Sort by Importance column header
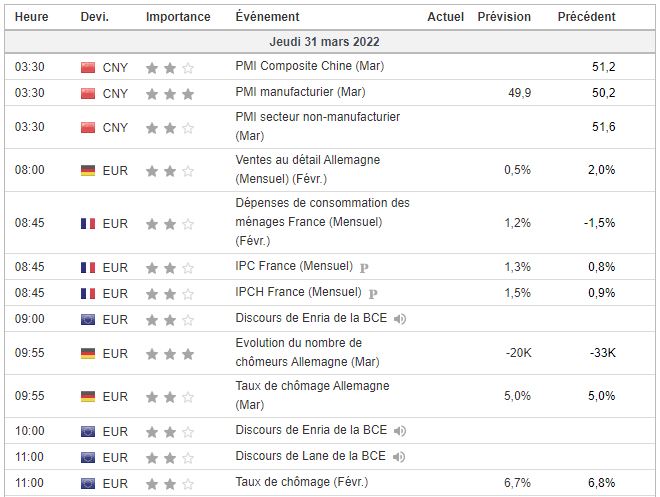 (x=178, y=17)
